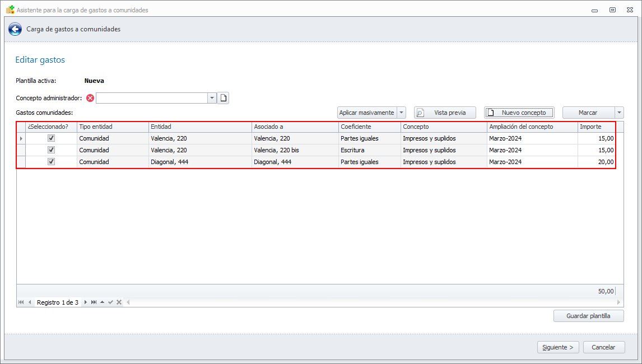The image size is (642, 364).
Task: Restore the window with the title bar button
Action: [x=612, y=10]
